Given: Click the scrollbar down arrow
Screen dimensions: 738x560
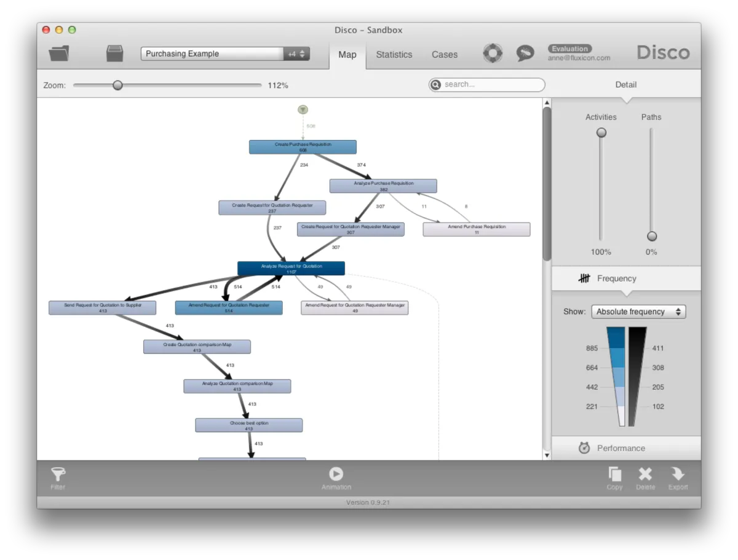Looking at the screenshot, I should (547, 455).
